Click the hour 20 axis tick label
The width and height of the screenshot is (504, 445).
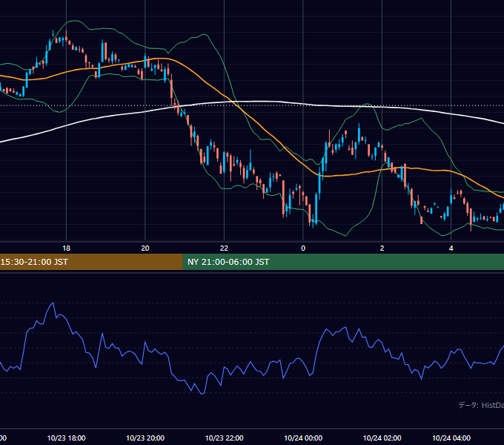[x=145, y=248]
